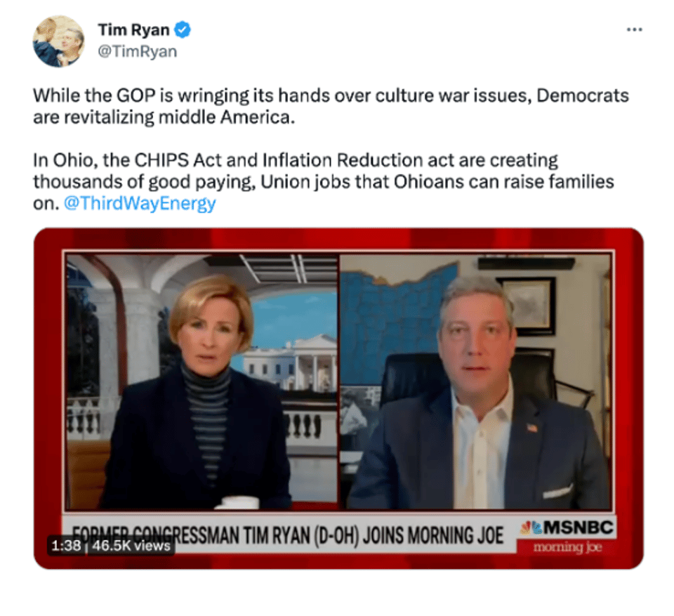Play the Morning Joe video clip

pos(338,398)
